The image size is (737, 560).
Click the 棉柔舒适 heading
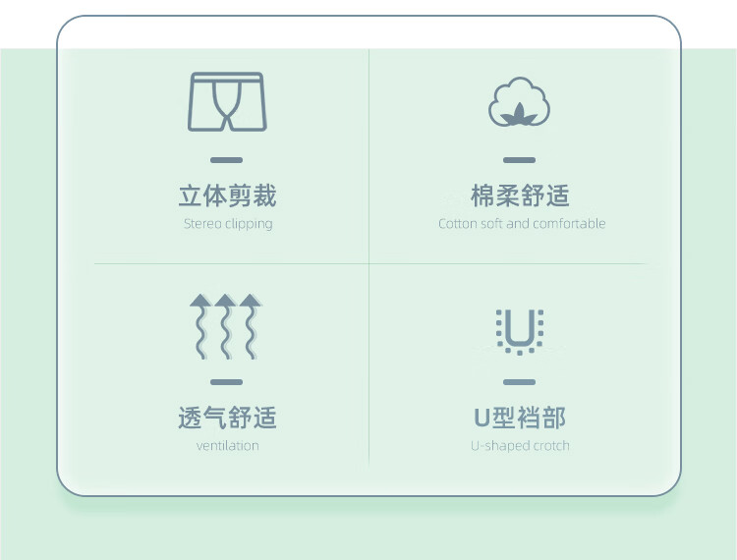coord(520,196)
